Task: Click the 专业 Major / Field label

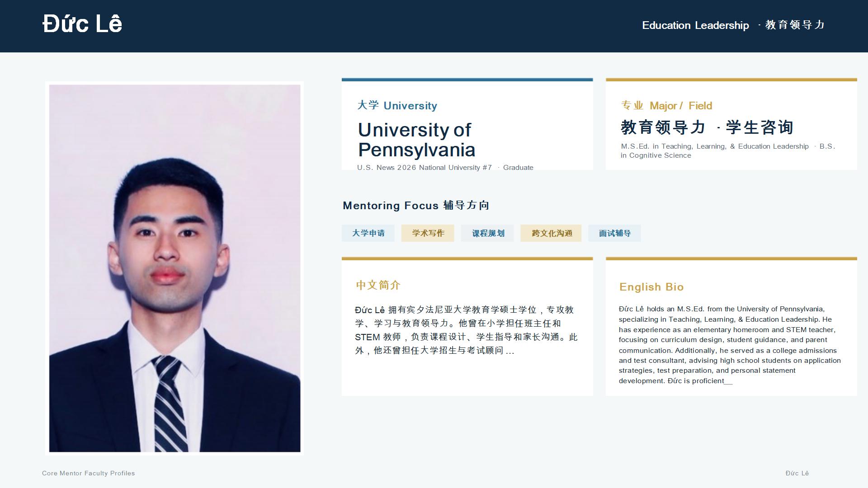Action: coord(666,106)
